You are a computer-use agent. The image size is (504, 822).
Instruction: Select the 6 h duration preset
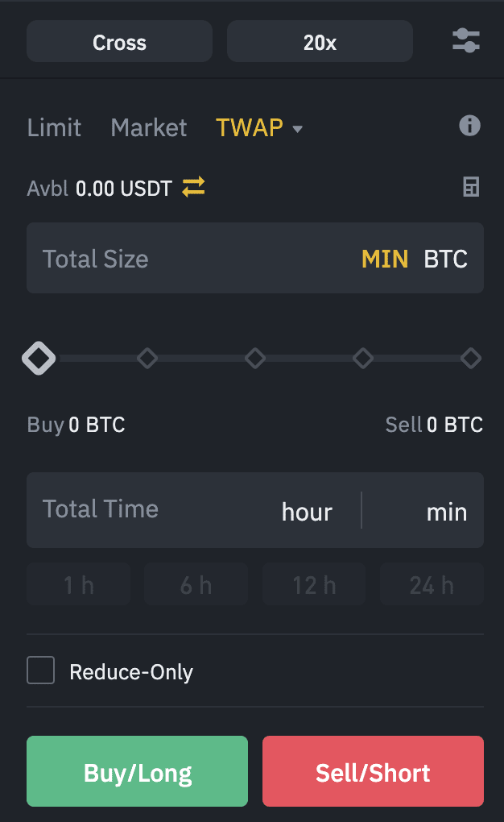[196, 584]
